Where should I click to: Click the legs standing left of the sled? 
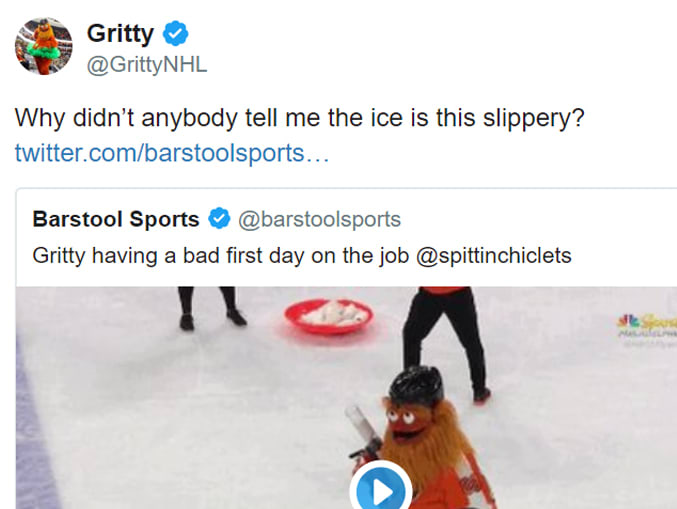[x=210, y=308]
